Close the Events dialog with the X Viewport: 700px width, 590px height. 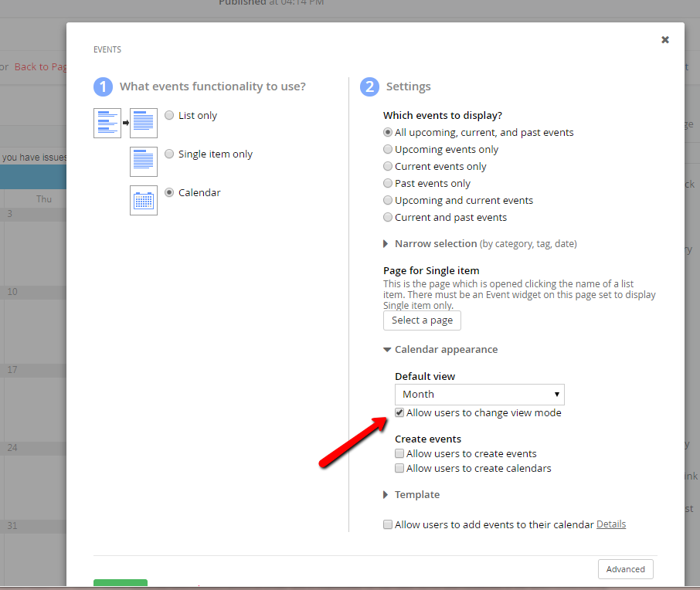[665, 39]
